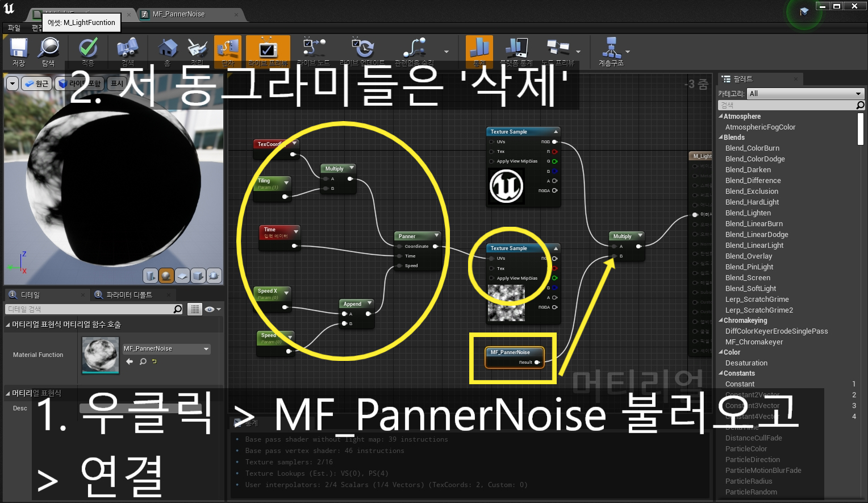The image size is (868, 503).
Task: Select AtmosphericFogColor in the palette
Action: pyautogui.click(x=760, y=127)
